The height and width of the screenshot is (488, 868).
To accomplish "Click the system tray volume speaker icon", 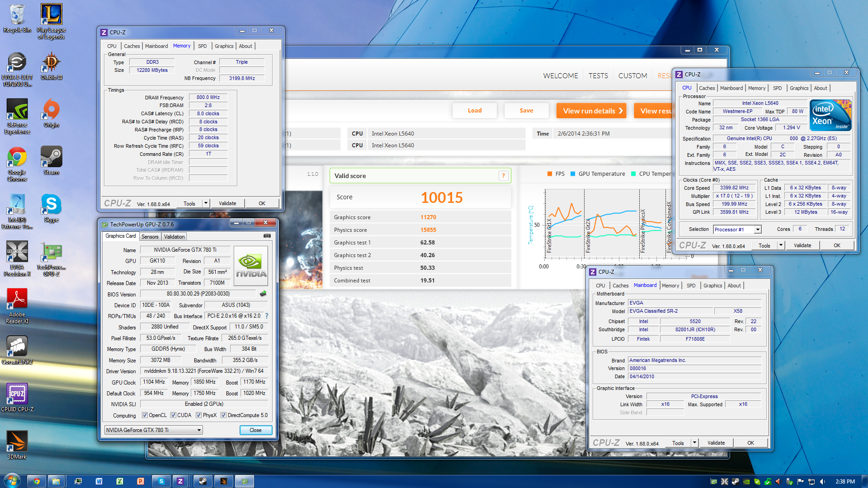I will (x=822, y=481).
